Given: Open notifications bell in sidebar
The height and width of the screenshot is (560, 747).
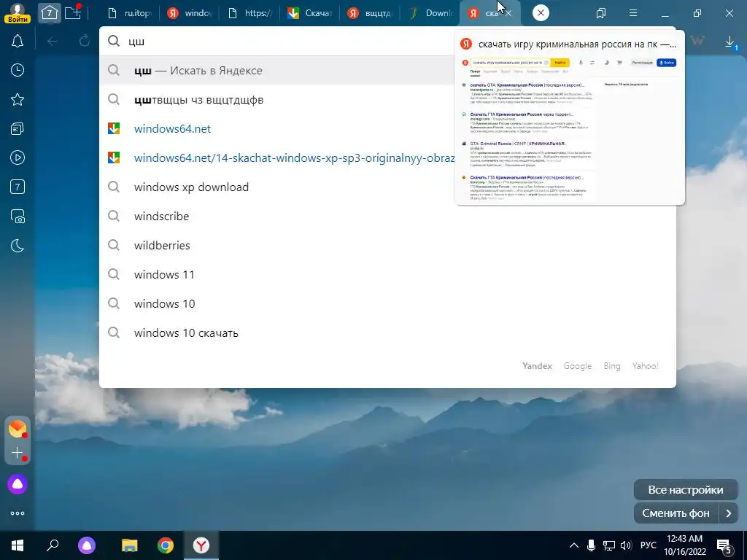Looking at the screenshot, I should 18,42.
